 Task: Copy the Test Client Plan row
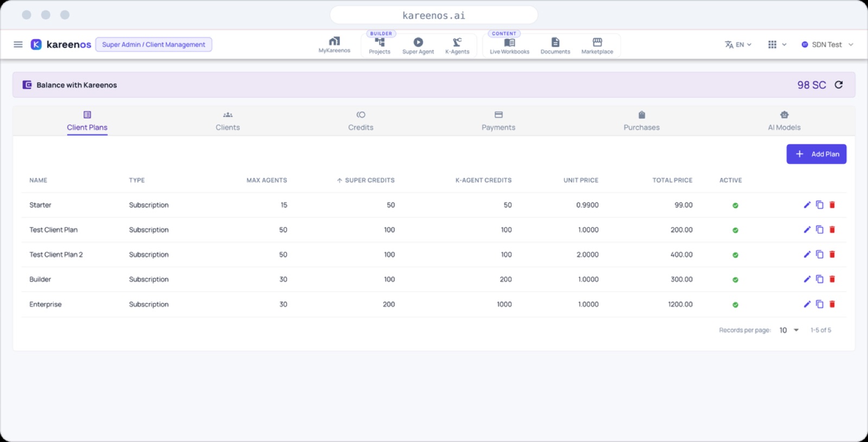(x=820, y=230)
